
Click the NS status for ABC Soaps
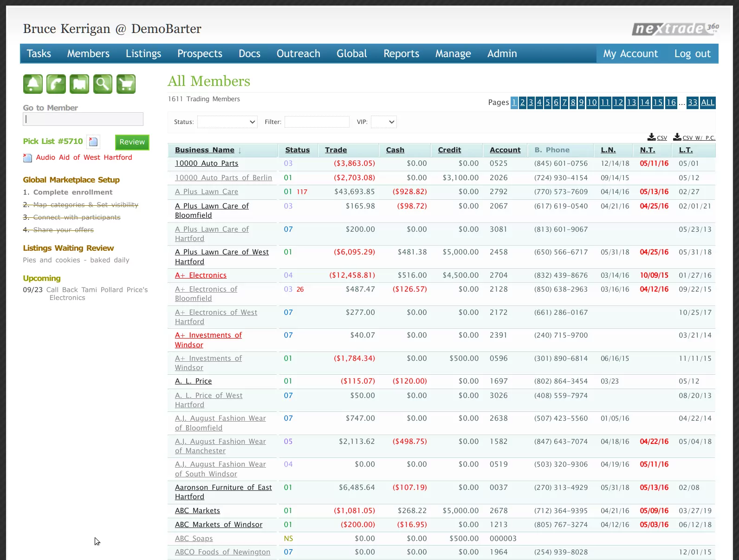click(288, 539)
